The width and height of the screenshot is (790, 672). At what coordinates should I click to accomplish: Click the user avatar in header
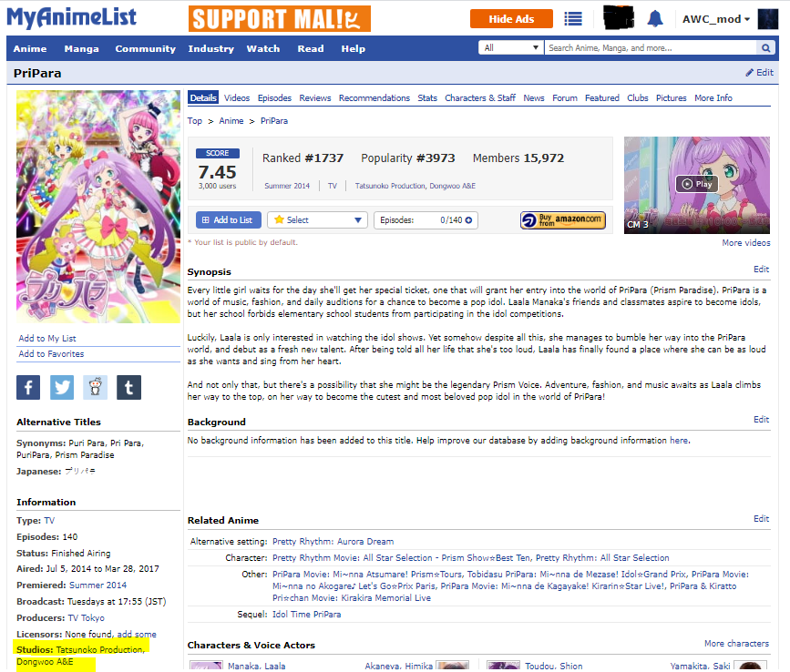(x=768, y=19)
